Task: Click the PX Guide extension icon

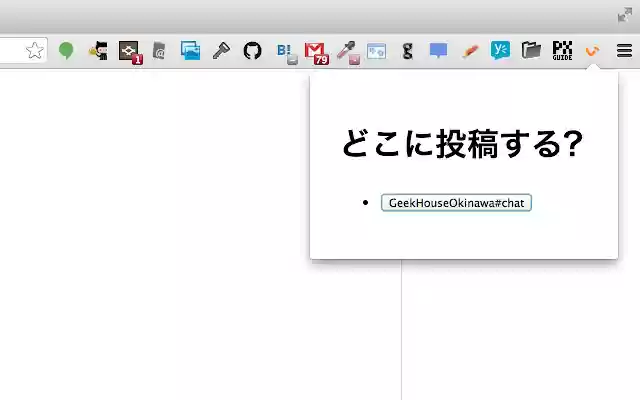Action: tap(562, 51)
